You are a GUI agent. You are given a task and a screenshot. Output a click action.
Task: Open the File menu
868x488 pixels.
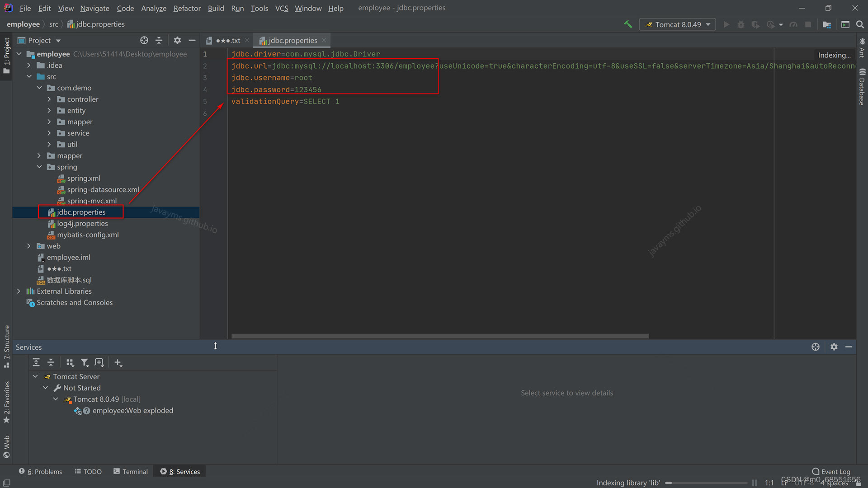[x=25, y=8]
